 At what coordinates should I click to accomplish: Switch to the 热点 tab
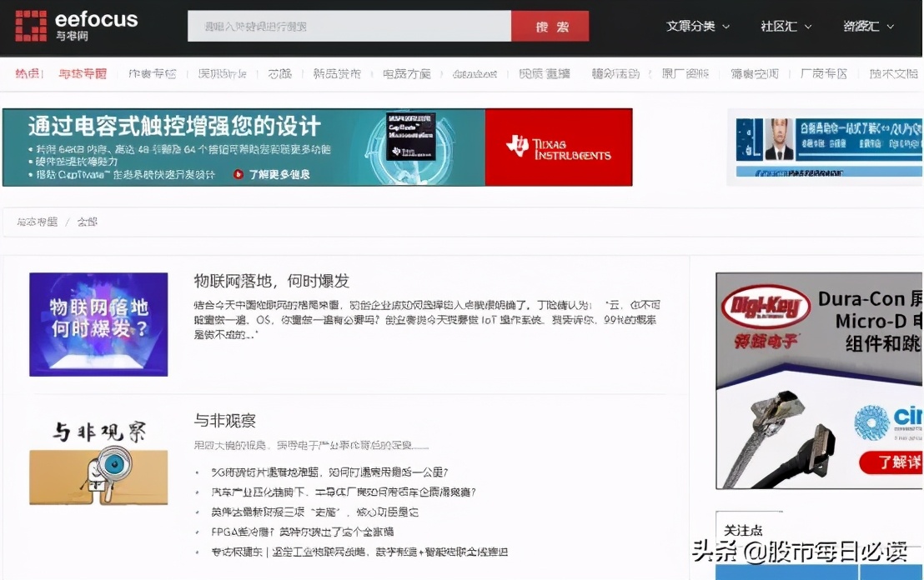point(26,73)
